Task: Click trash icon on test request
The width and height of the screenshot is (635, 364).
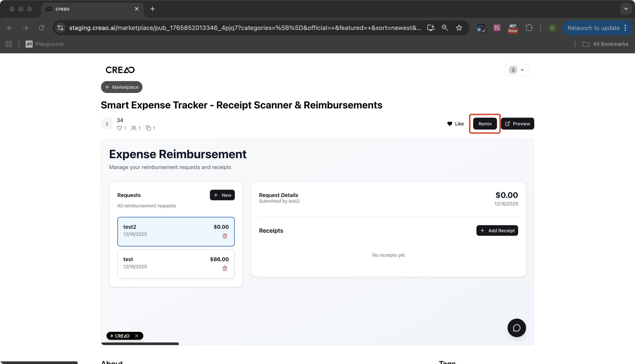Action: (x=225, y=268)
